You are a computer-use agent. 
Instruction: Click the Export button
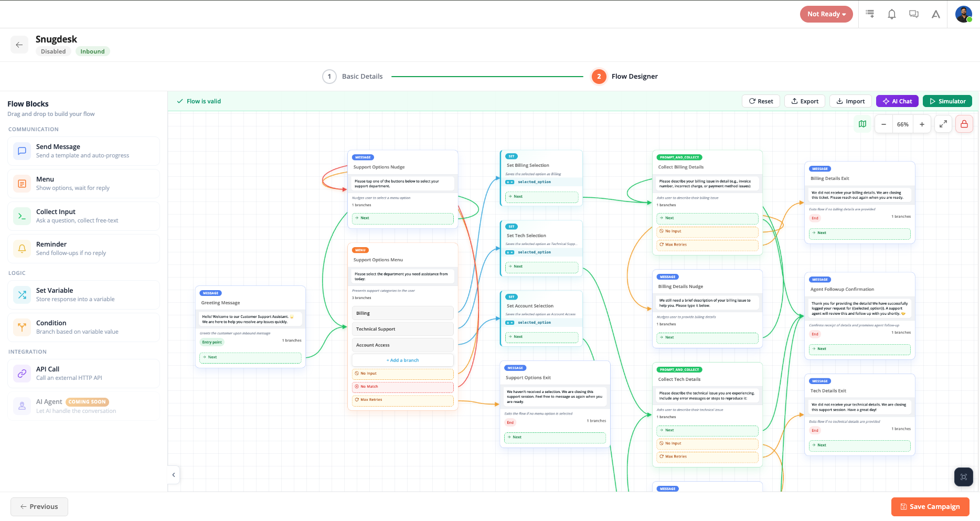pyautogui.click(x=805, y=101)
